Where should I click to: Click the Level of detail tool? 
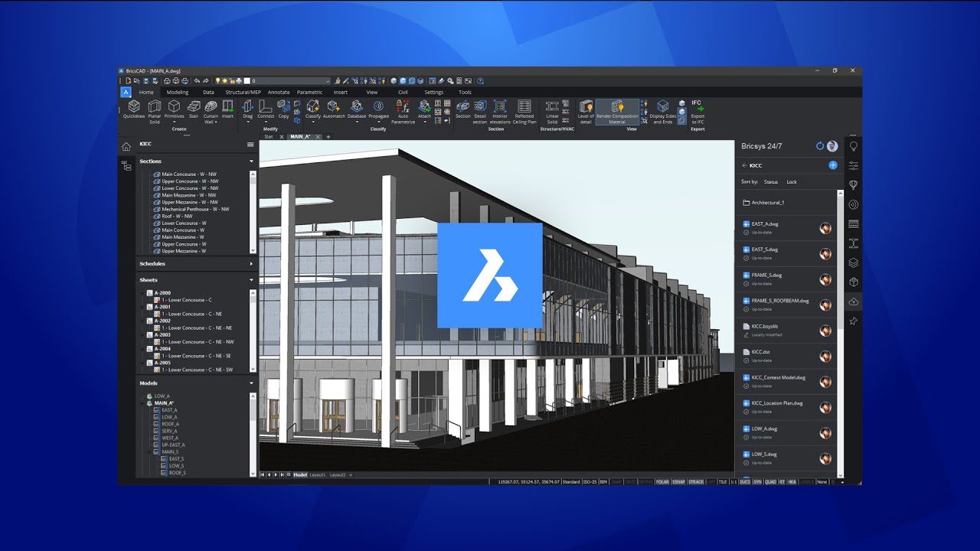pos(586,111)
